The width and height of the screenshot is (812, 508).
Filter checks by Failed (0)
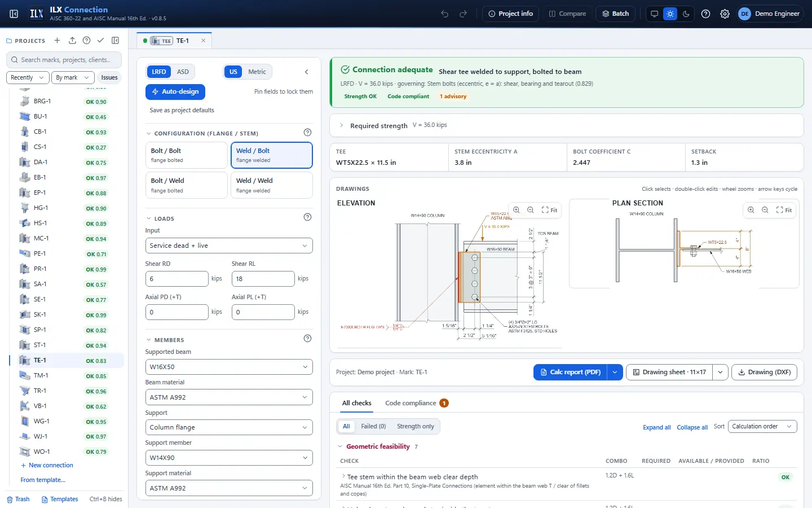pos(373,426)
